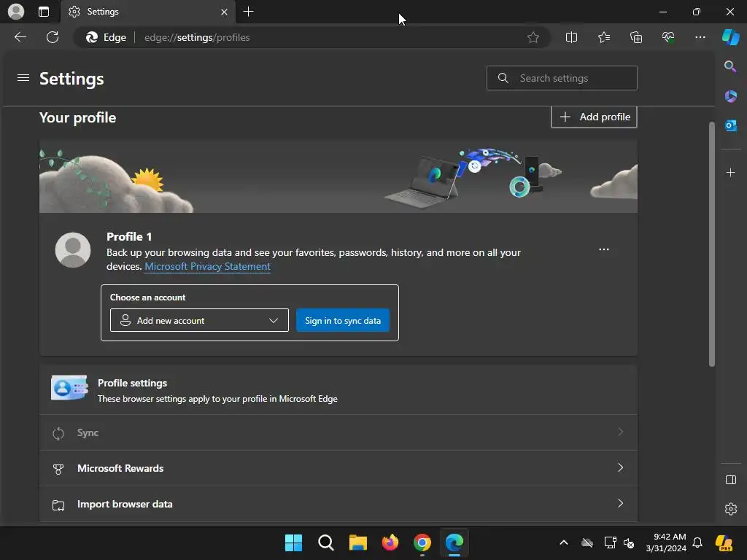Open Copilot from the toolbar
Screen dimensions: 747x560
click(730, 37)
